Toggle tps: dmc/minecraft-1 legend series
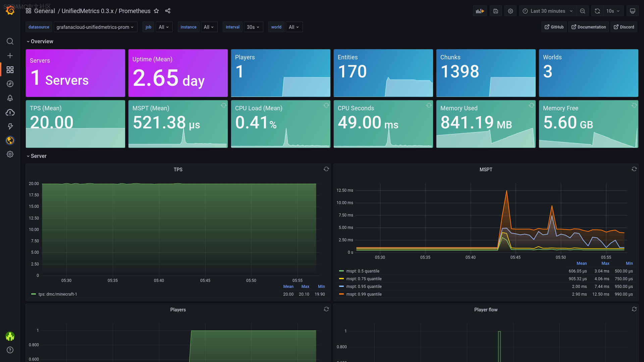Viewport: 644px width, 362px height. pyautogui.click(x=57, y=294)
